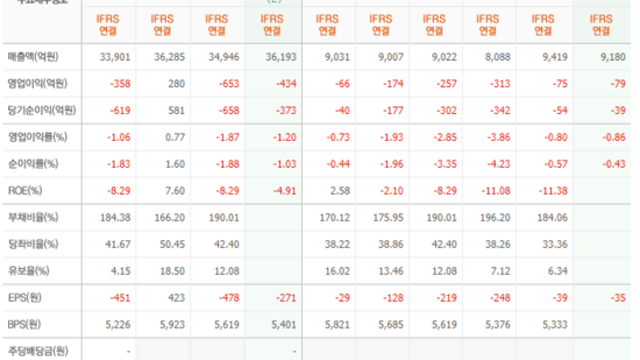Viewport: 640px width, 360px height.
Task: Select the 36,193 estimated revenue cell
Action: click(281, 57)
